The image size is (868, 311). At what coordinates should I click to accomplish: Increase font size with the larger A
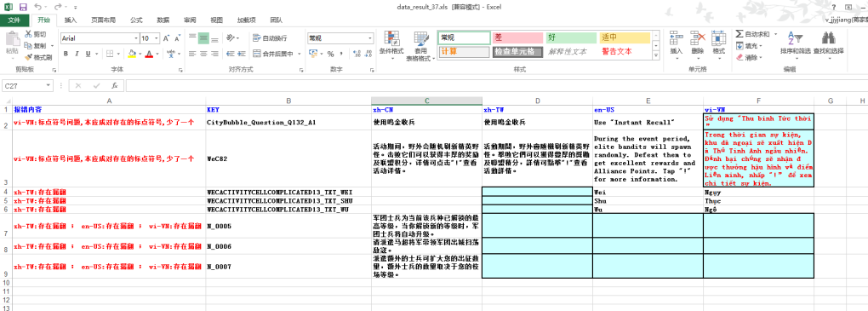[x=166, y=38]
